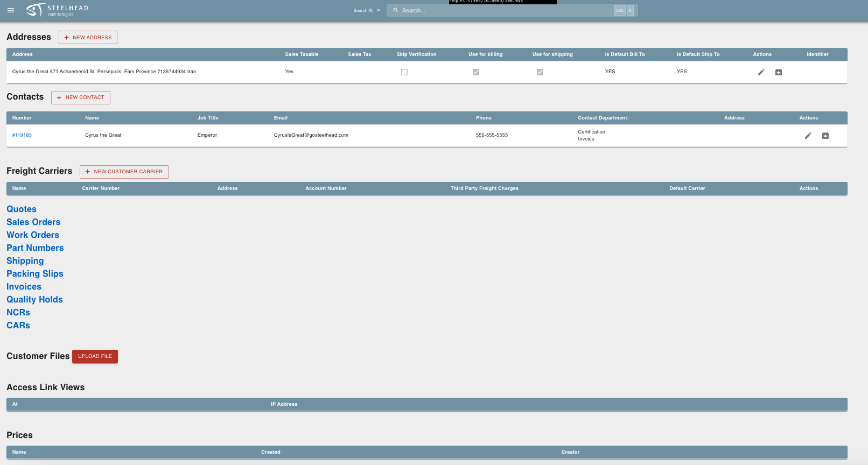This screenshot has height=465, width=868.
Task: Open the Invoices section link
Action: click(x=24, y=287)
